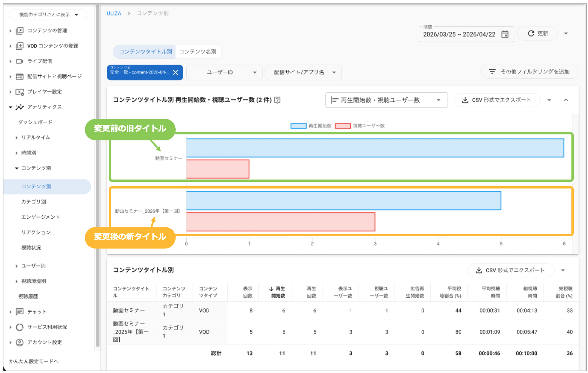Remove the コンテンツ名 filter chip with X
588x373 pixels.
(x=176, y=72)
